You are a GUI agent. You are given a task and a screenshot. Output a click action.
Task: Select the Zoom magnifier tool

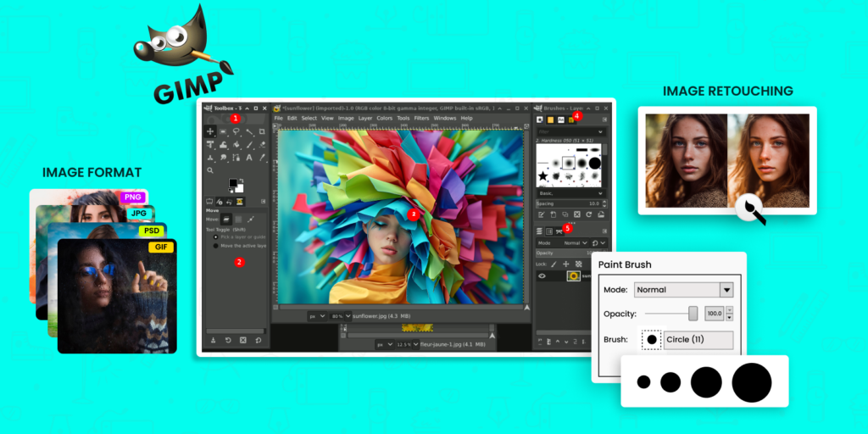tap(210, 170)
